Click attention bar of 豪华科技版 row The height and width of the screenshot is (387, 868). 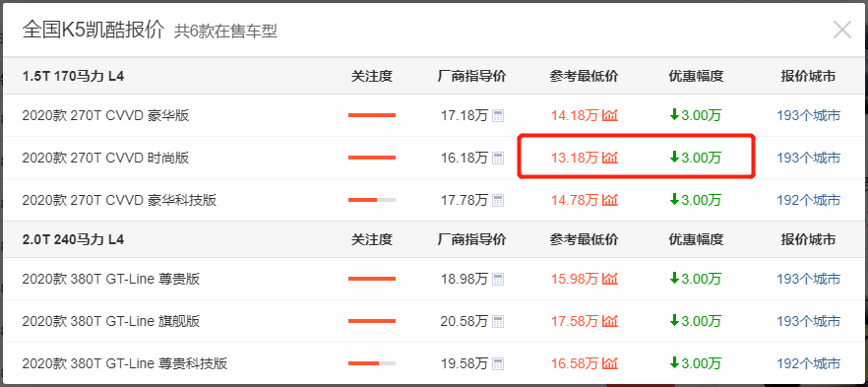pos(372,200)
